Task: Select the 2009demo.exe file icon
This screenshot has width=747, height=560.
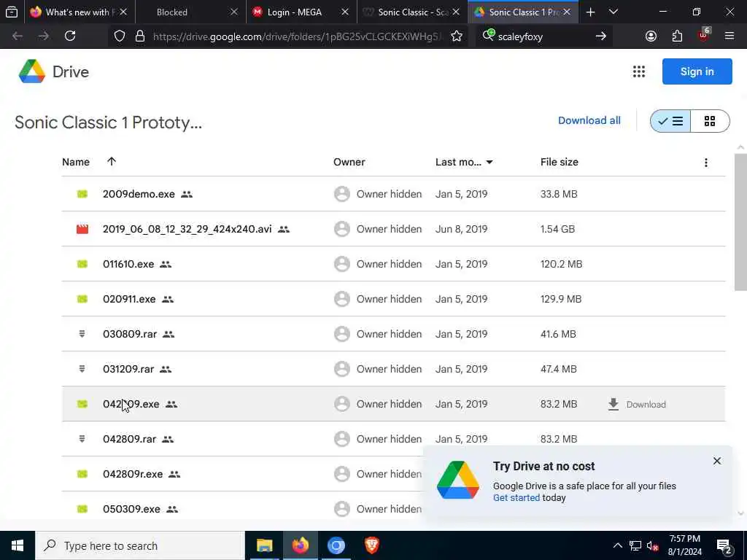Action: [x=82, y=194]
